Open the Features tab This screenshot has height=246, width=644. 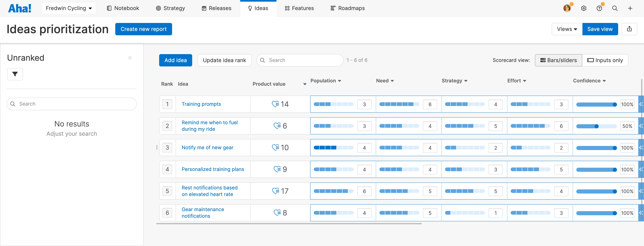pos(299,8)
